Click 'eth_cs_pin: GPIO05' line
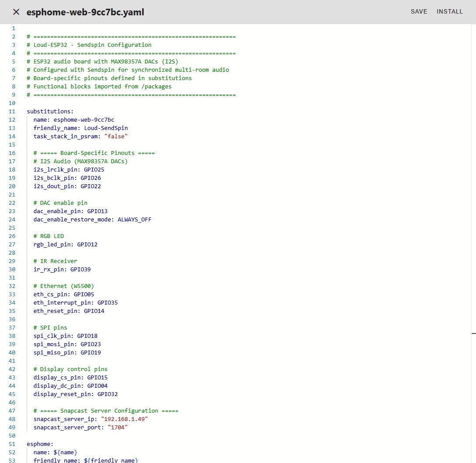 pyautogui.click(x=64, y=295)
